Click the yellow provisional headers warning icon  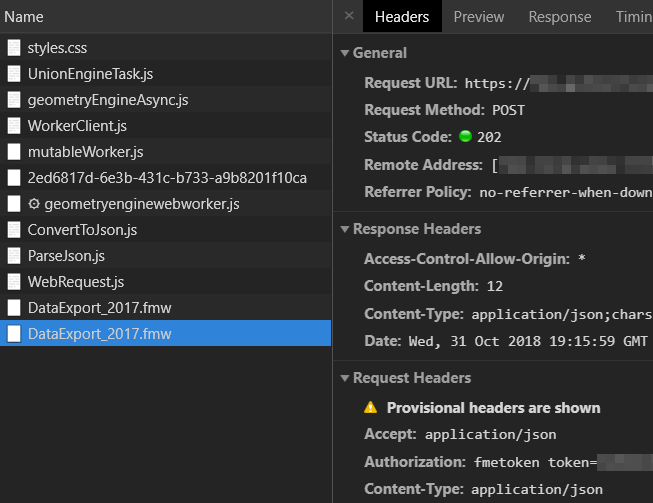point(370,407)
